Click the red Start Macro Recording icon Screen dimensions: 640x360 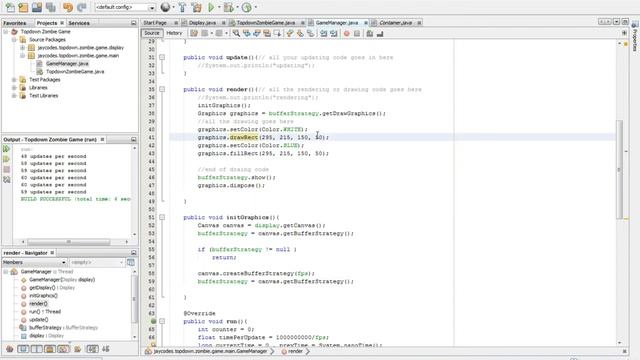click(347, 33)
